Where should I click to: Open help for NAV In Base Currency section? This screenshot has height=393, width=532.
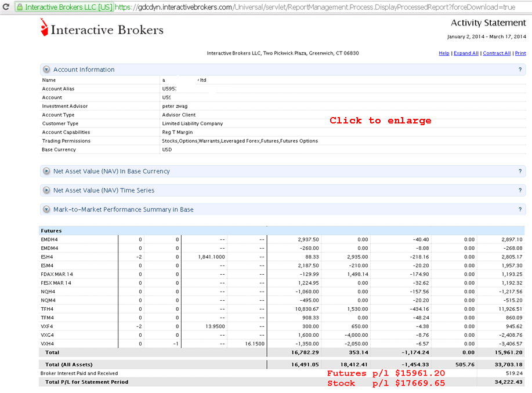pyautogui.click(x=520, y=171)
